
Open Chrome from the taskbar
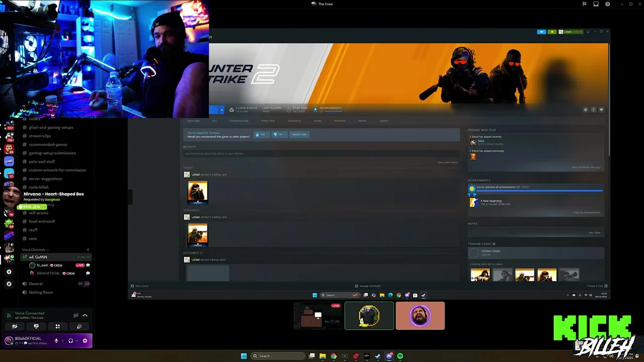point(333,356)
